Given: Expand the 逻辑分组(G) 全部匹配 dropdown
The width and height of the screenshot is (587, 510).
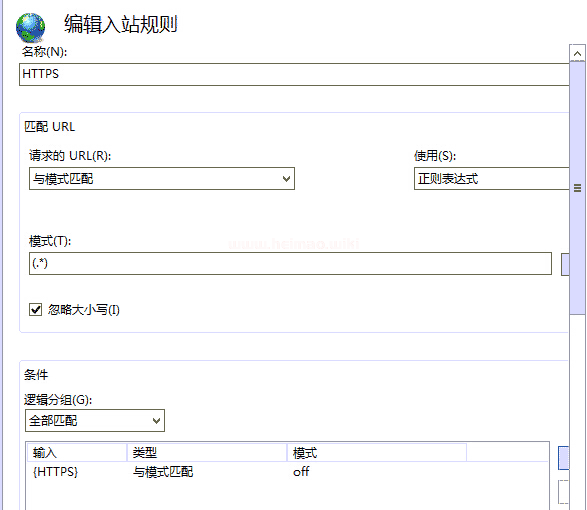Looking at the screenshot, I should coord(95,421).
